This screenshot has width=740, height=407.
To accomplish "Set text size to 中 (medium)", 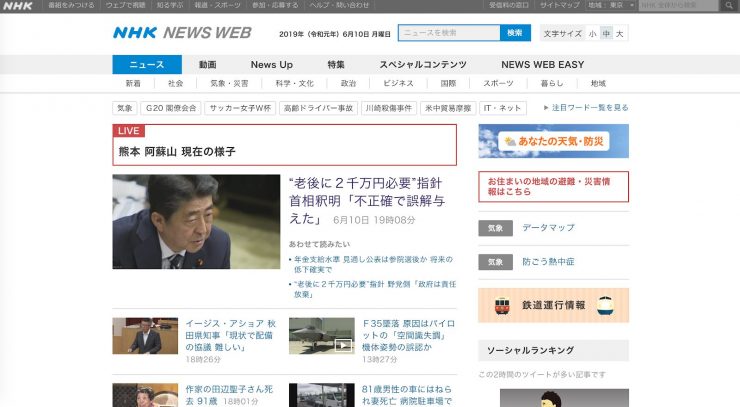I will pyautogui.click(x=606, y=34).
